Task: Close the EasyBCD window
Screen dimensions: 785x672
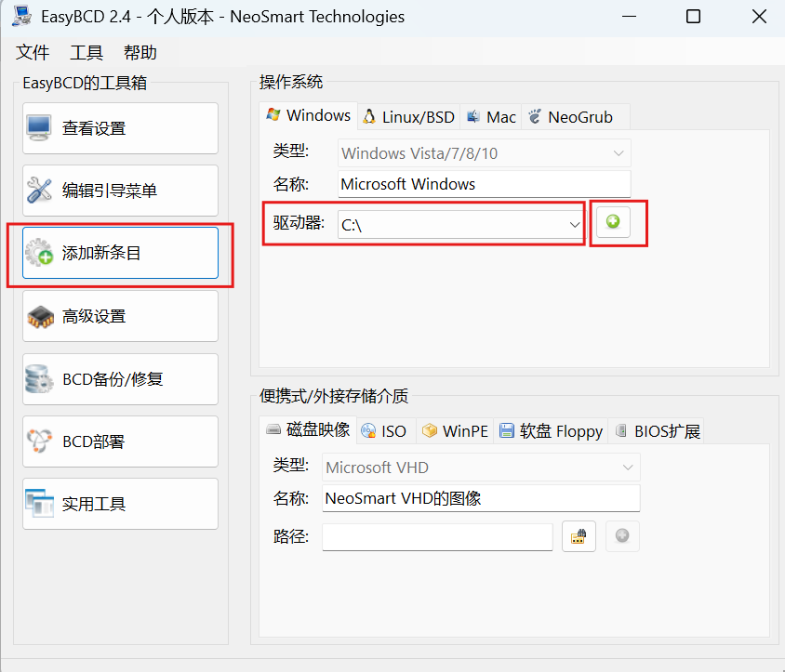Action: click(759, 17)
